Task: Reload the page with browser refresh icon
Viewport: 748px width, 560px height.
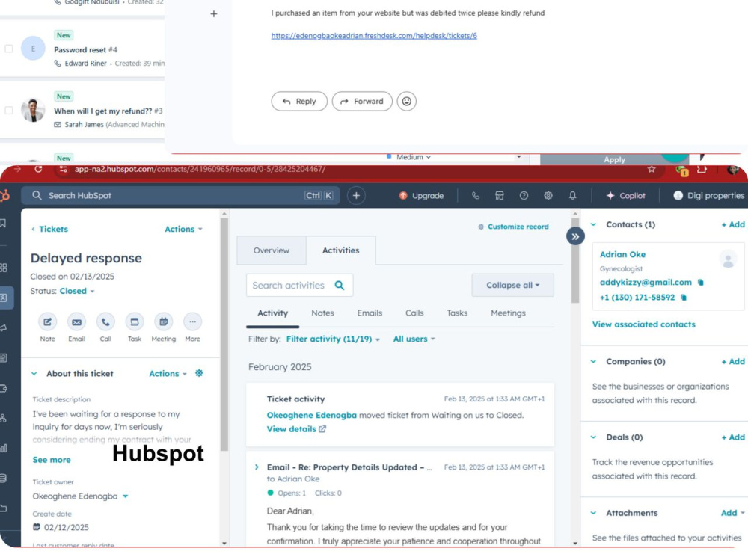Action: pyautogui.click(x=38, y=169)
